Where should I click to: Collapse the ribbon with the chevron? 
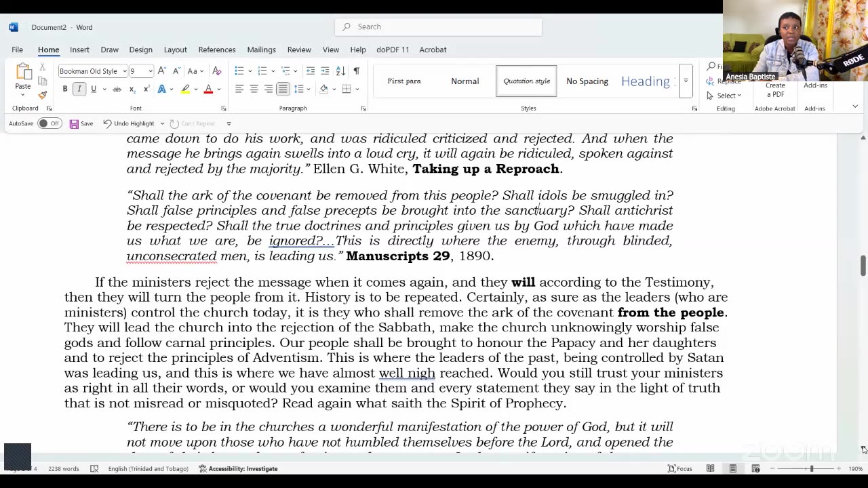tap(855, 106)
